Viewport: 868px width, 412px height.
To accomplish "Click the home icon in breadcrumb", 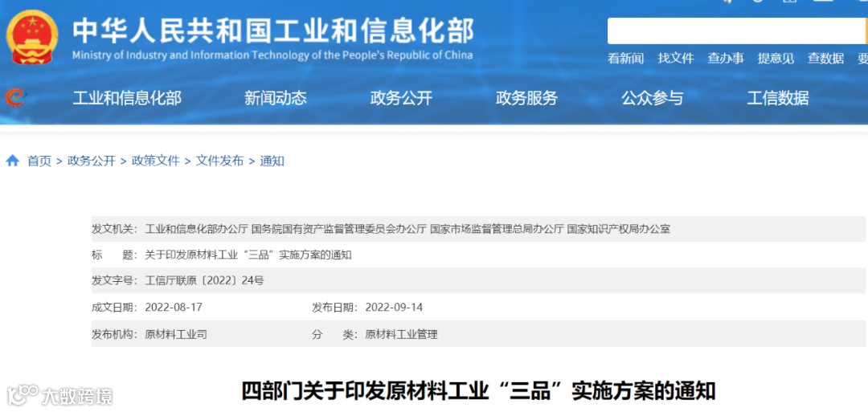I will coord(12,161).
